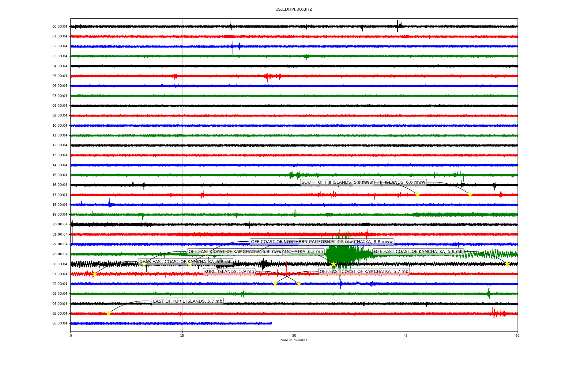Select EAST OF KURIL ISLANDS 5.7 mb label

tap(187, 301)
